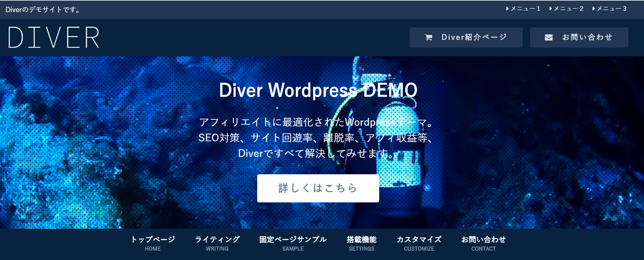Click the Diver Wordpress DEMO heading

318,90
